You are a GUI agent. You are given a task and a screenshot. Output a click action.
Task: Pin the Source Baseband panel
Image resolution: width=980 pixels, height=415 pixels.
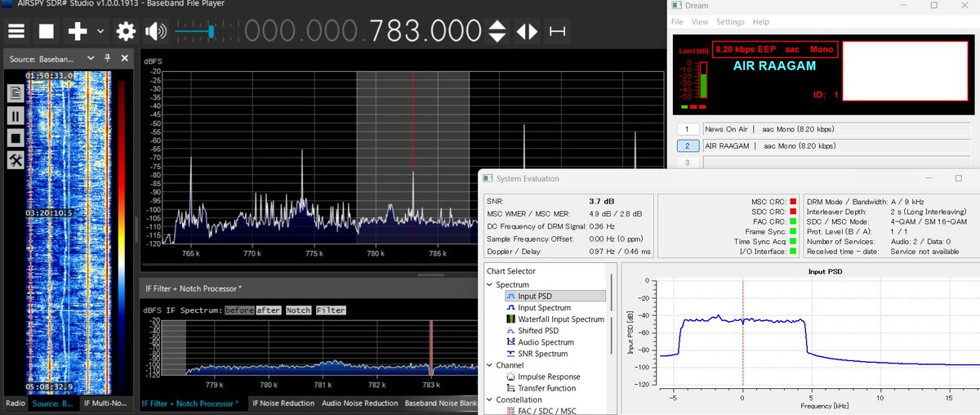[108, 59]
